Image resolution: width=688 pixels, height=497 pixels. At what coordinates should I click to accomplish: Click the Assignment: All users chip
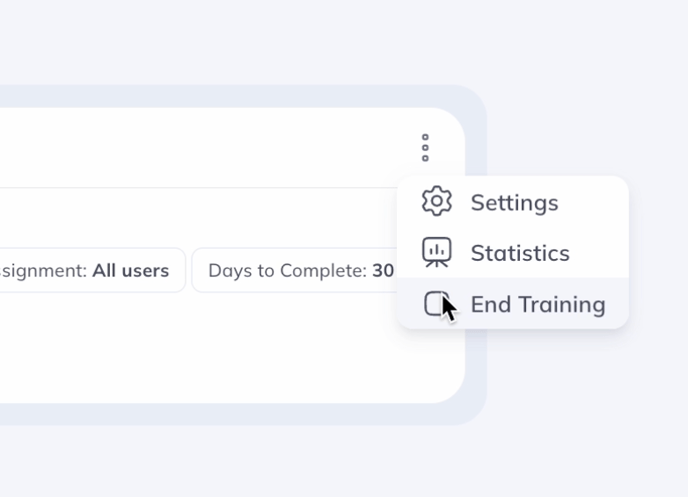[x=90, y=270]
